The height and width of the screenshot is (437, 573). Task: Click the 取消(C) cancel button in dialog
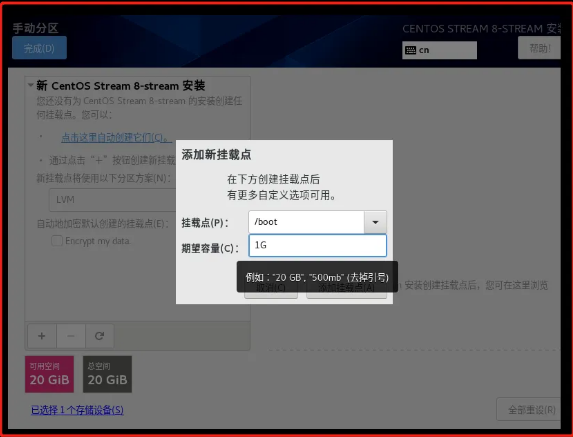(x=271, y=290)
